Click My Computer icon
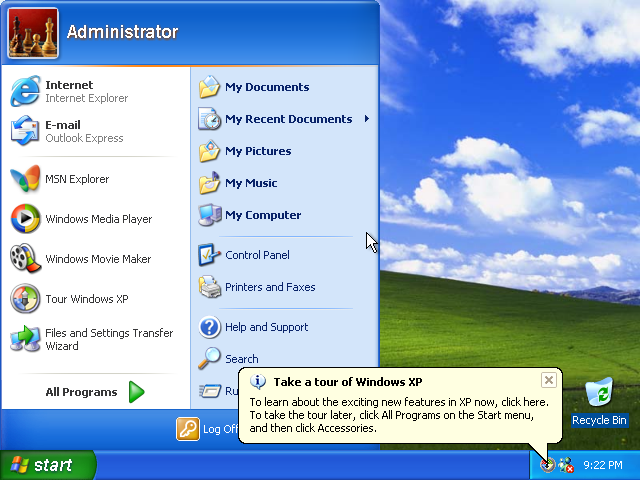The image size is (640, 480). pyautogui.click(x=209, y=215)
